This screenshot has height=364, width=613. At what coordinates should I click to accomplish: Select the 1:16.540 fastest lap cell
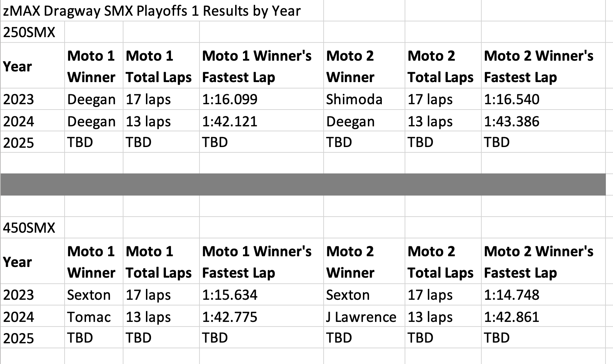pos(511,99)
